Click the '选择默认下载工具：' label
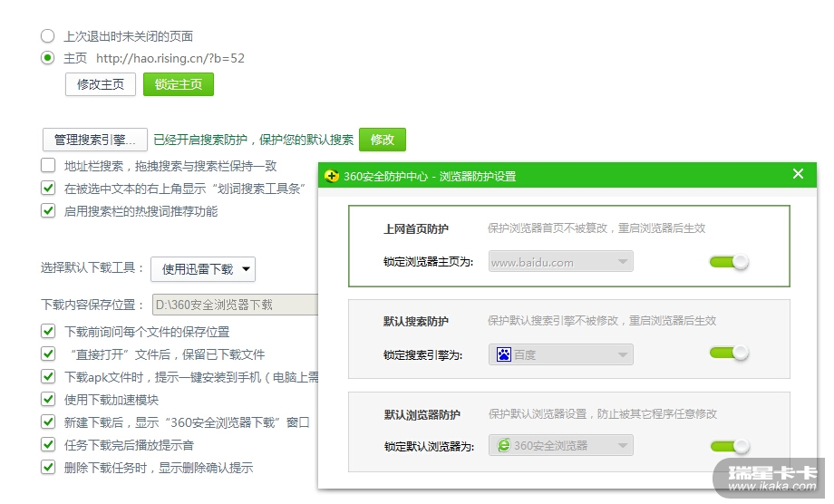This screenshot has height=504, width=834. [92, 267]
